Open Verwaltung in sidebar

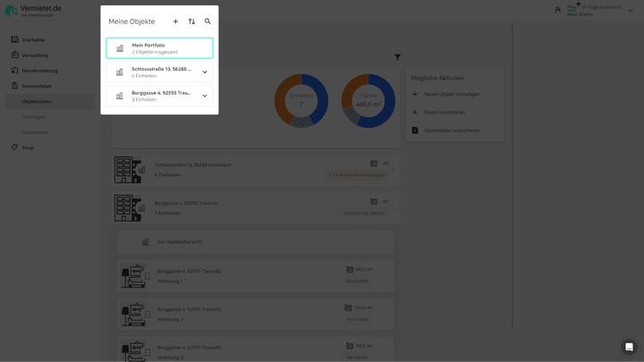point(35,55)
